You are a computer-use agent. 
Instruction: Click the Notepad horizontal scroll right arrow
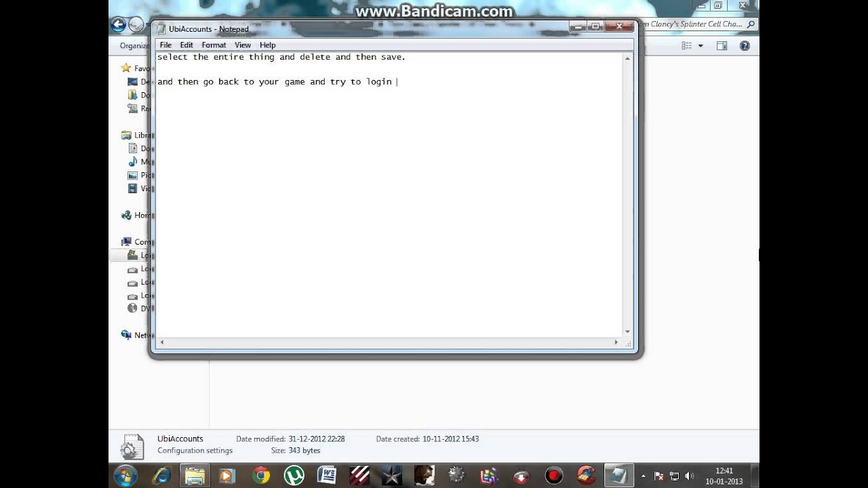pos(616,342)
